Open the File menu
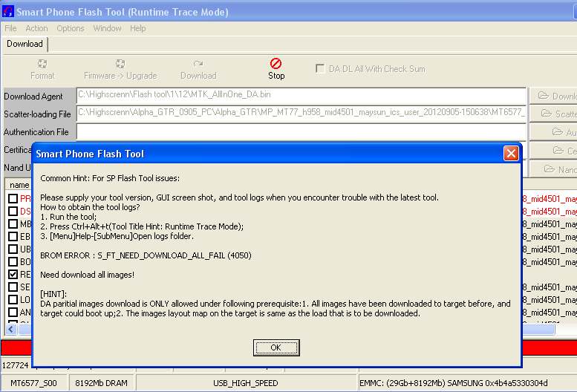 (10, 28)
